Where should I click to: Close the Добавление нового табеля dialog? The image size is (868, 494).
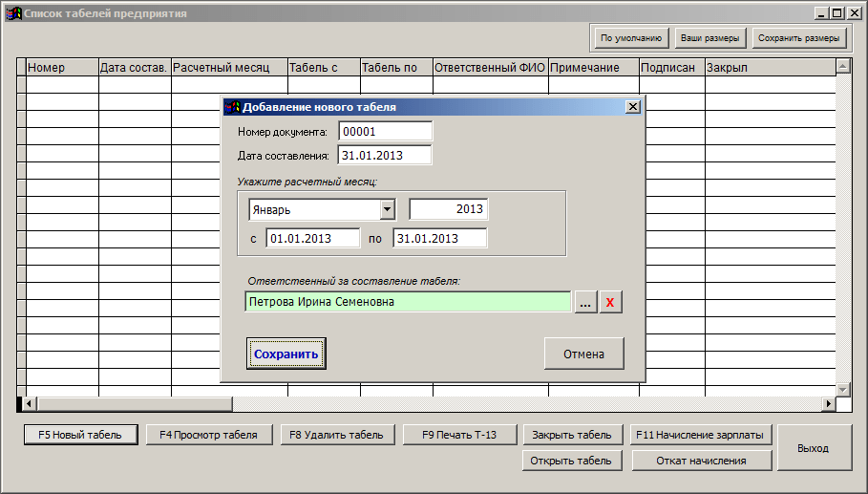(x=633, y=107)
